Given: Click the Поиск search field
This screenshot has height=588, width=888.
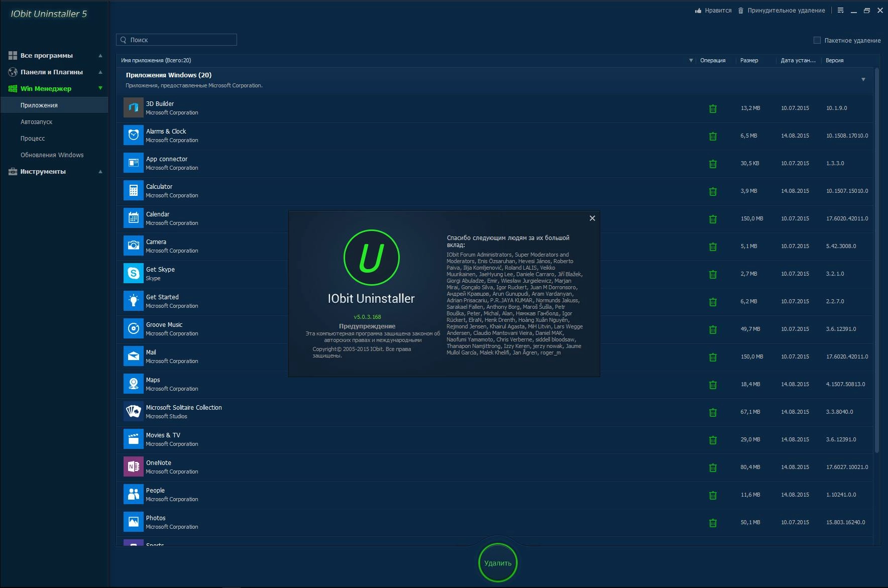Looking at the screenshot, I should 176,40.
